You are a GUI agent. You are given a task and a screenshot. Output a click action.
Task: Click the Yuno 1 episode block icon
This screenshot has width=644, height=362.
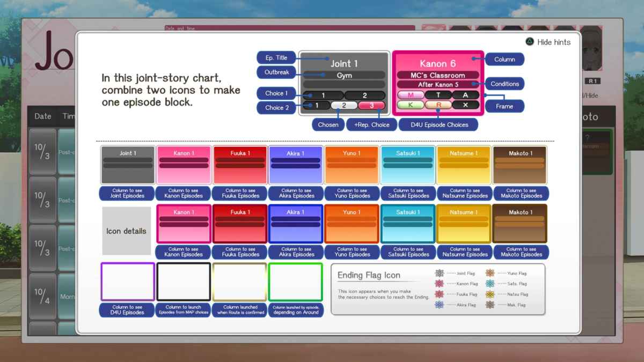pos(352,164)
